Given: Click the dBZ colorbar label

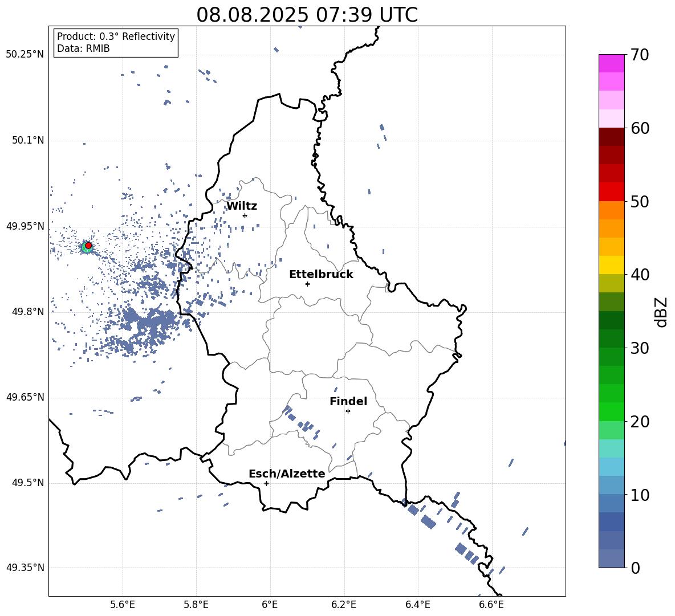Looking at the screenshot, I should (x=661, y=312).
